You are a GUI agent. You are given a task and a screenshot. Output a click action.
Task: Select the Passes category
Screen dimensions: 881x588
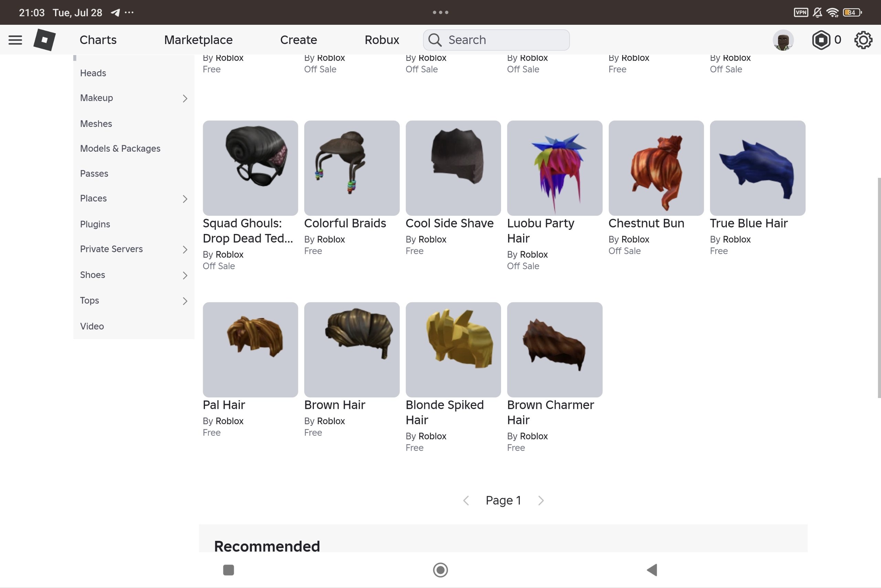94,174
